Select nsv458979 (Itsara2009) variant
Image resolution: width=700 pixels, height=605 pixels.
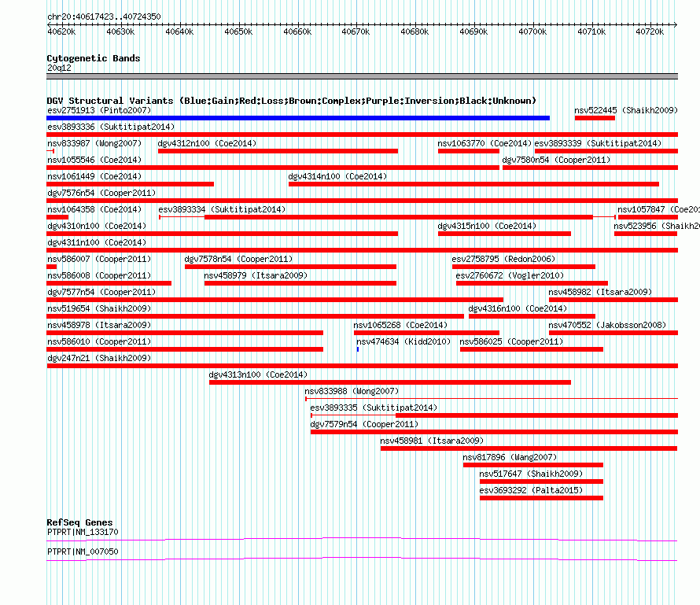tap(256, 275)
